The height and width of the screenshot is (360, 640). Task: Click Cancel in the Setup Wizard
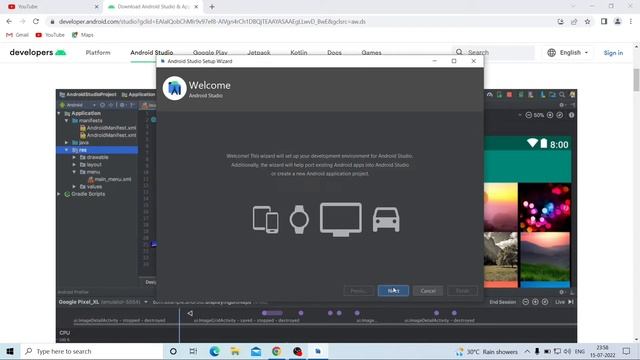pos(428,291)
